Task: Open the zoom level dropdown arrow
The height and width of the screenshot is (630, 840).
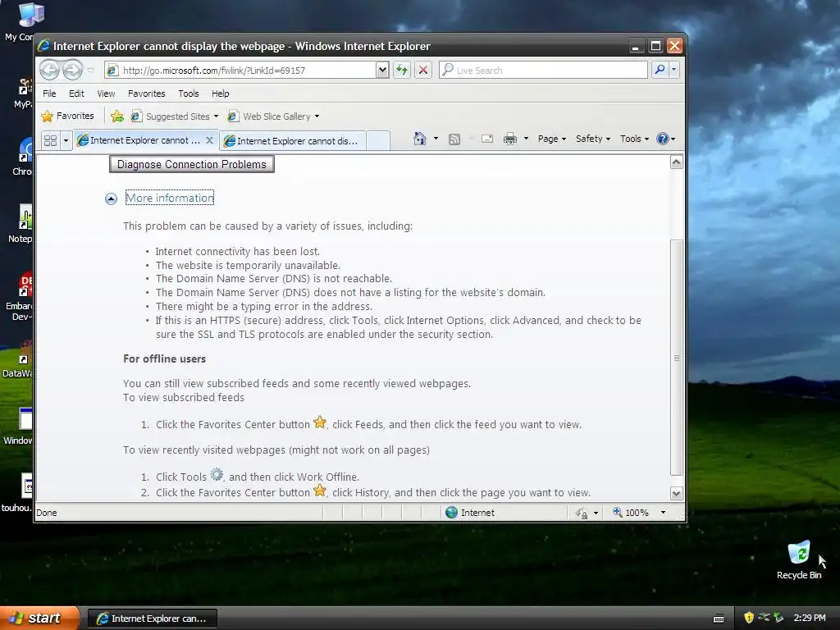Action: [x=663, y=513]
